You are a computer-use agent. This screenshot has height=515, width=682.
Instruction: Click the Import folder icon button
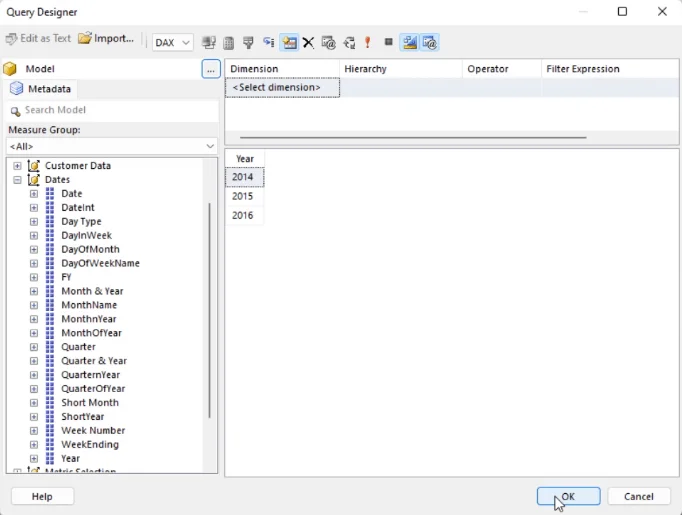click(x=106, y=38)
